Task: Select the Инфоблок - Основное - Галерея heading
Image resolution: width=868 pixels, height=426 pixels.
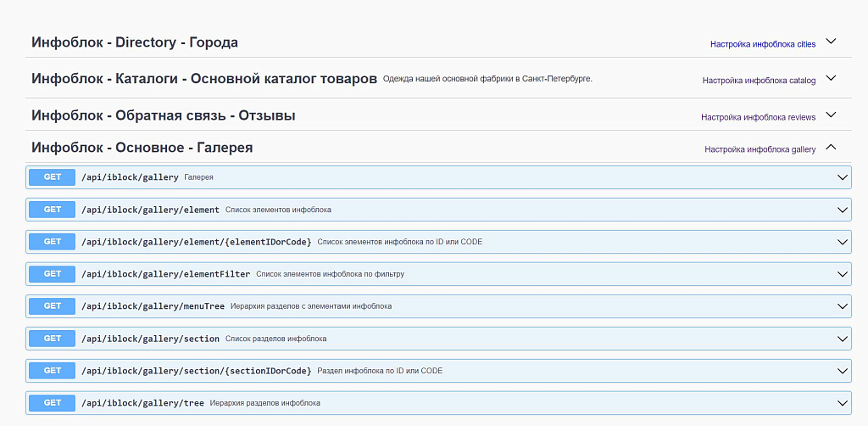Action: coord(142,148)
